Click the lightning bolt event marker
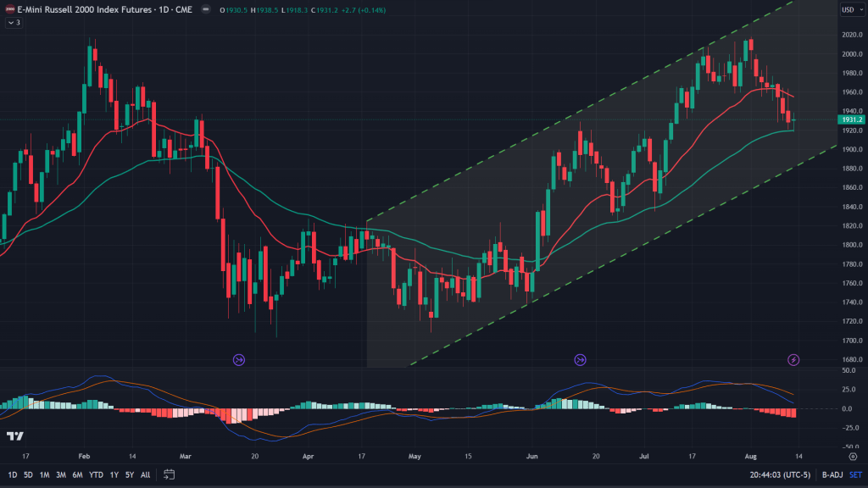868x488 pixels. [793, 360]
